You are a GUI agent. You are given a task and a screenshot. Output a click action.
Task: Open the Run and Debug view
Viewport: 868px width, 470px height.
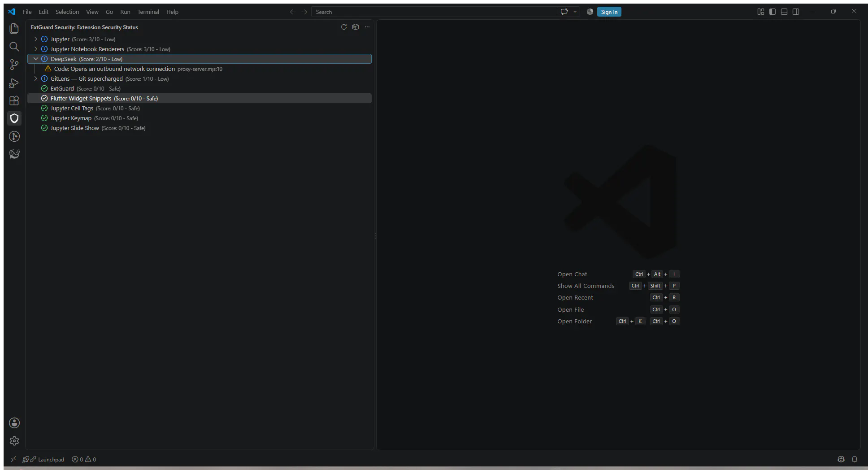[14, 83]
